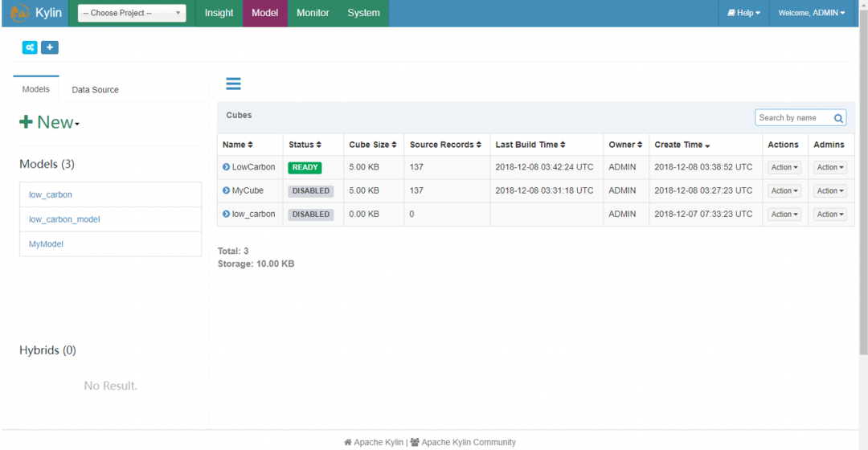Sort cubes by Last Build Time
The image size is (868, 450).
tap(530, 145)
